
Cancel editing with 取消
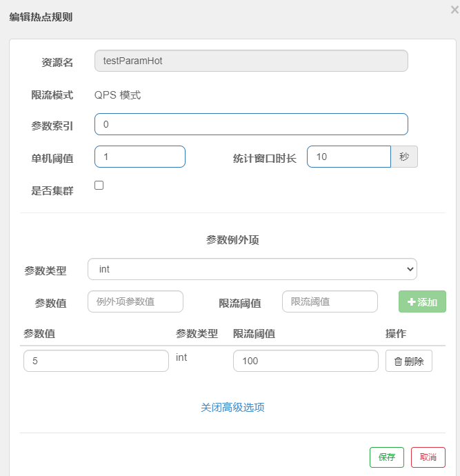click(428, 457)
